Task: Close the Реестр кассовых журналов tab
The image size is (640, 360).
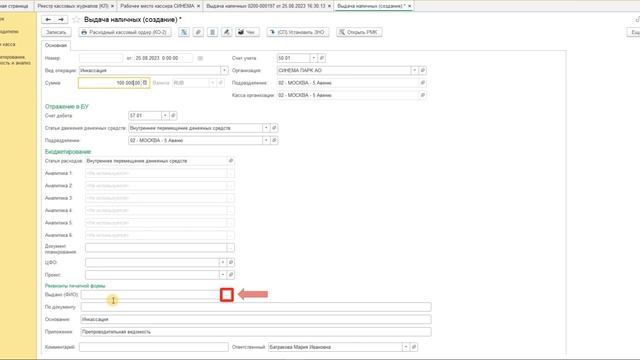Action: click(x=112, y=6)
